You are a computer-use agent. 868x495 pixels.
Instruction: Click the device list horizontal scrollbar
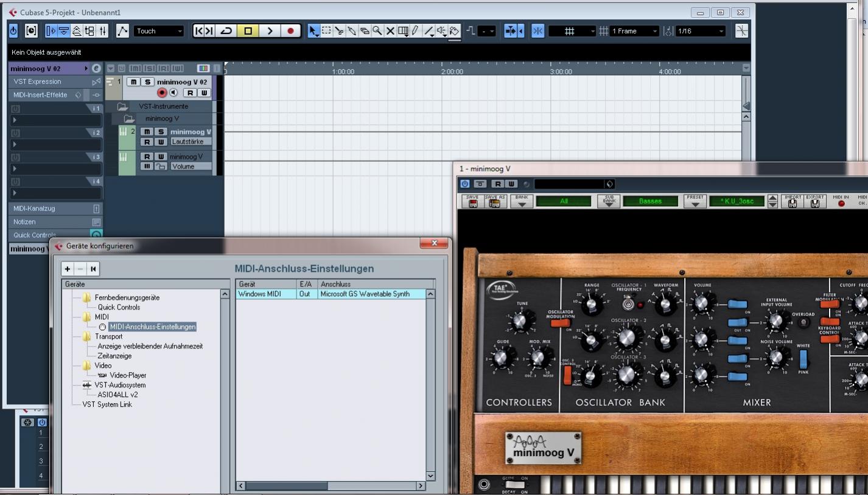tap(331, 486)
